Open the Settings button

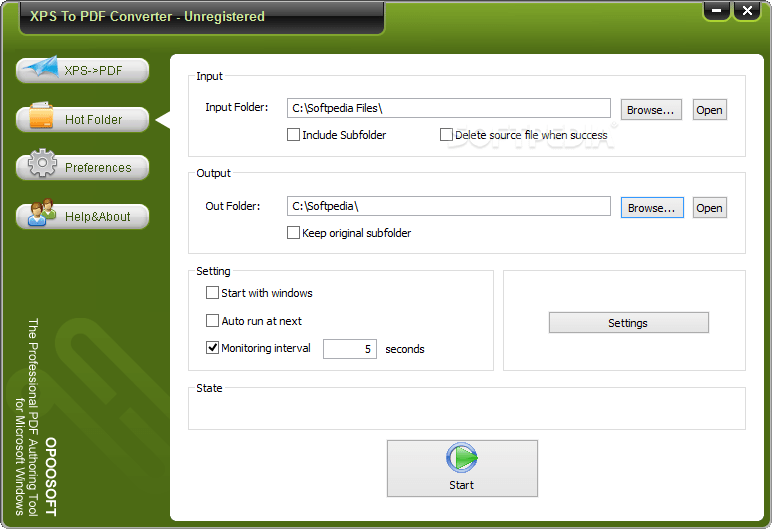[x=629, y=323]
